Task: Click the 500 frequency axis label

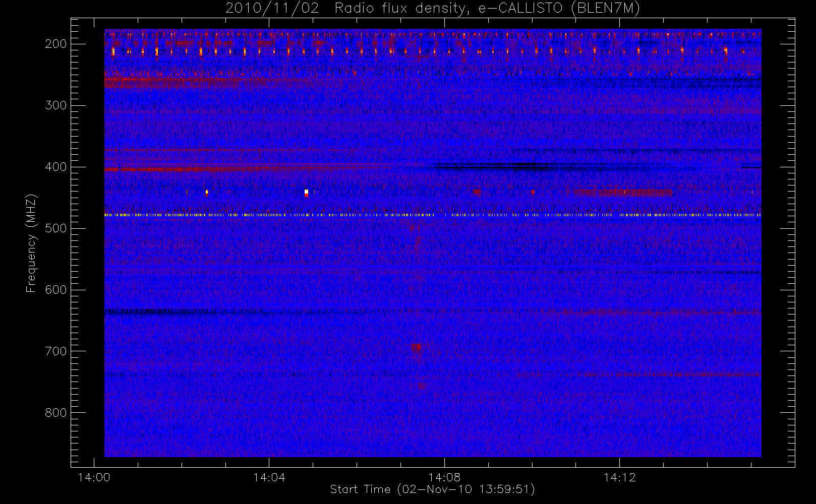Action: pos(55,228)
